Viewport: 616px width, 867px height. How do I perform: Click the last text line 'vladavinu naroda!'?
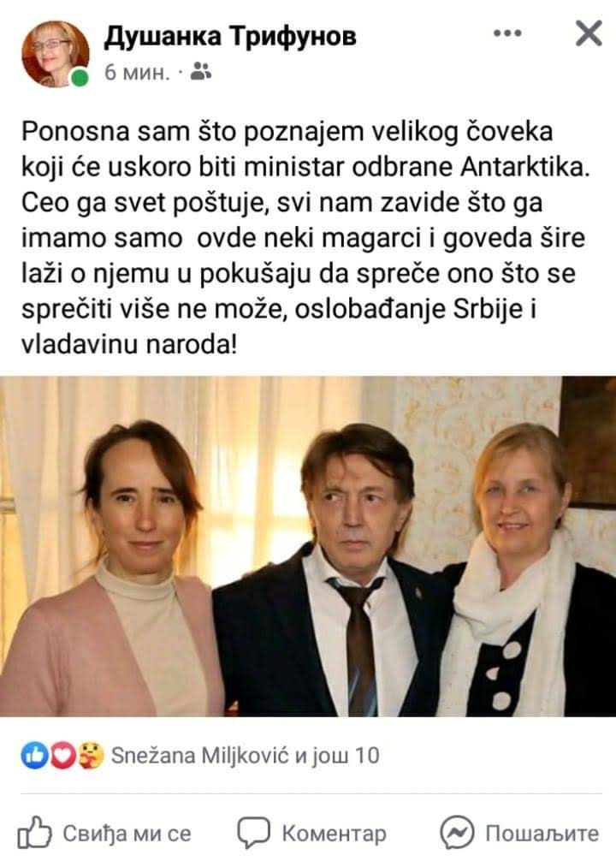click(x=129, y=344)
